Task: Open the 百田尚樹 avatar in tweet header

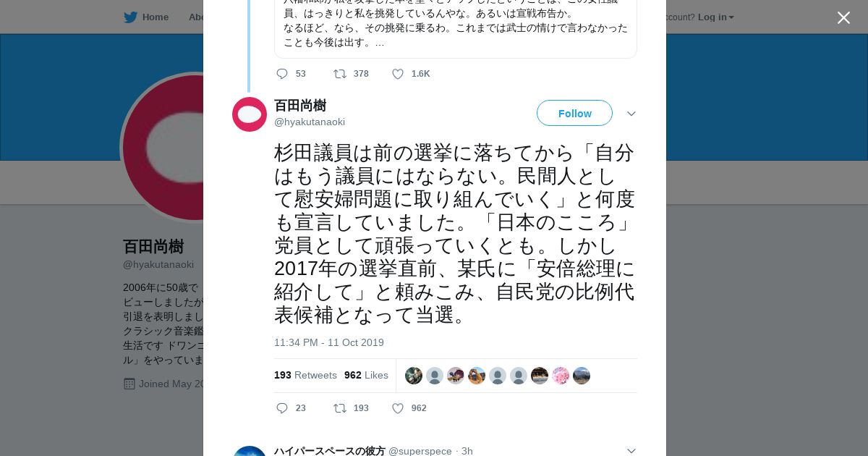Action: click(x=250, y=114)
